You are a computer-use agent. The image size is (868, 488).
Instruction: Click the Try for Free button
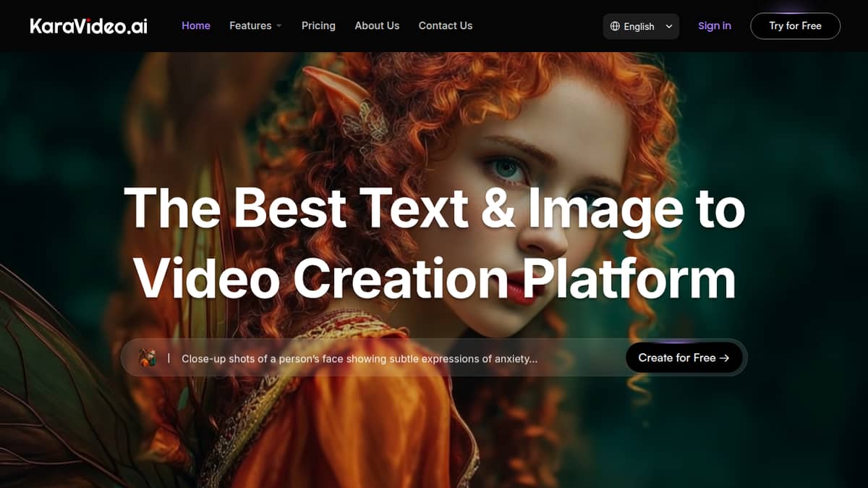[x=795, y=25]
